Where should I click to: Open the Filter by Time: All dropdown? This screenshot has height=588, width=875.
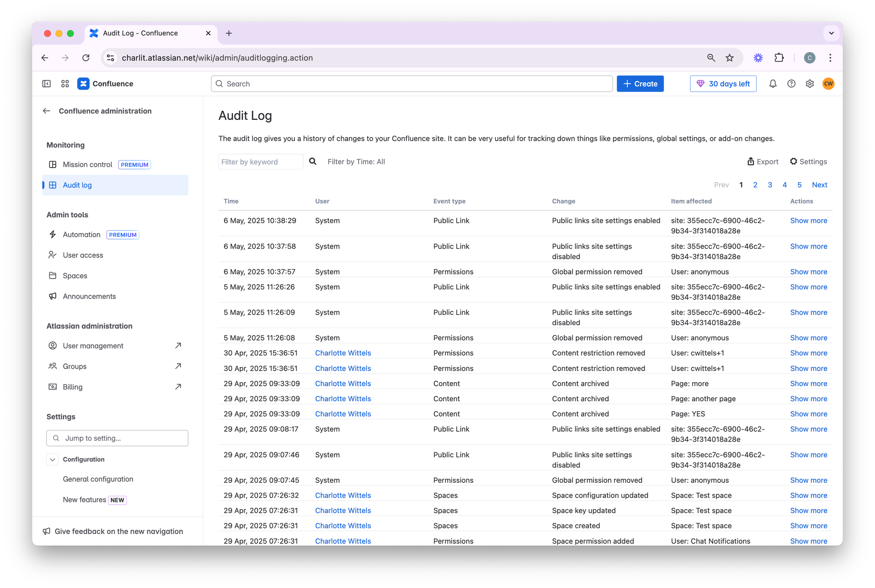(x=356, y=162)
